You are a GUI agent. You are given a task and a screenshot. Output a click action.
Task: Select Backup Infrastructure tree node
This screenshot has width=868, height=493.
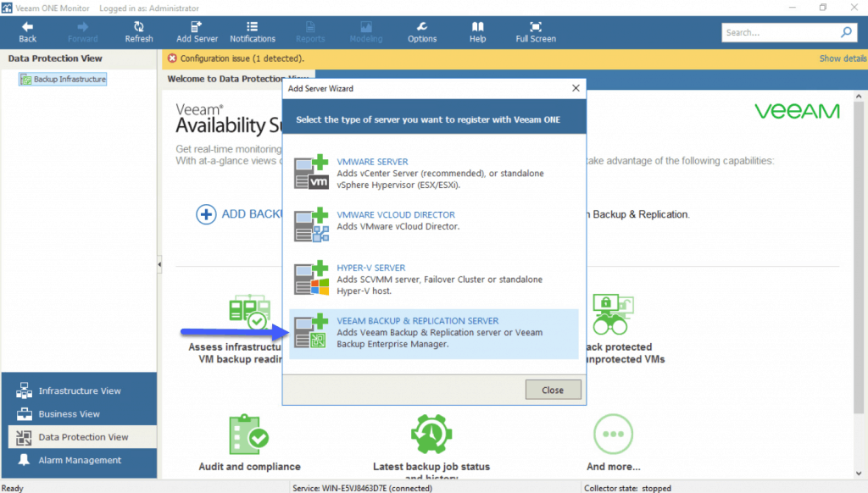coord(70,80)
